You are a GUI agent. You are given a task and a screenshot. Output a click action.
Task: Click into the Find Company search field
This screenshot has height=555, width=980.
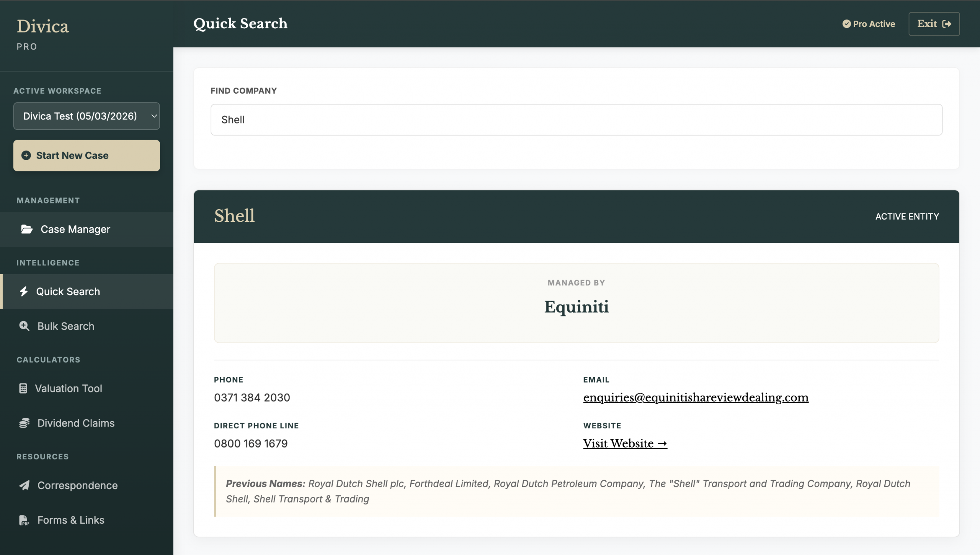point(576,120)
